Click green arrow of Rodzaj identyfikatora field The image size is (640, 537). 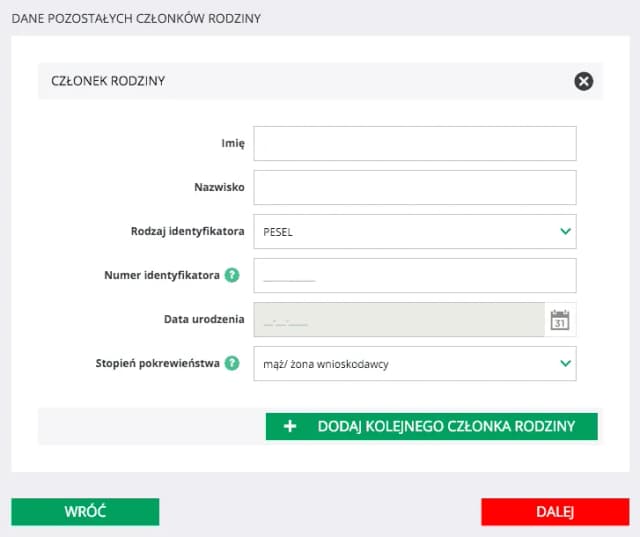click(x=566, y=232)
